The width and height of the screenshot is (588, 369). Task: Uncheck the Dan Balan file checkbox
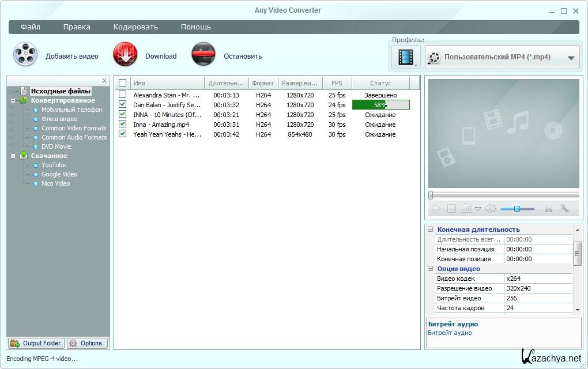(x=122, y=104)
